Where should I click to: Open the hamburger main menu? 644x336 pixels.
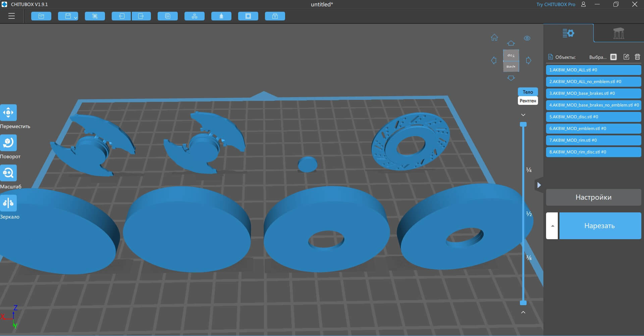[12, 16]
